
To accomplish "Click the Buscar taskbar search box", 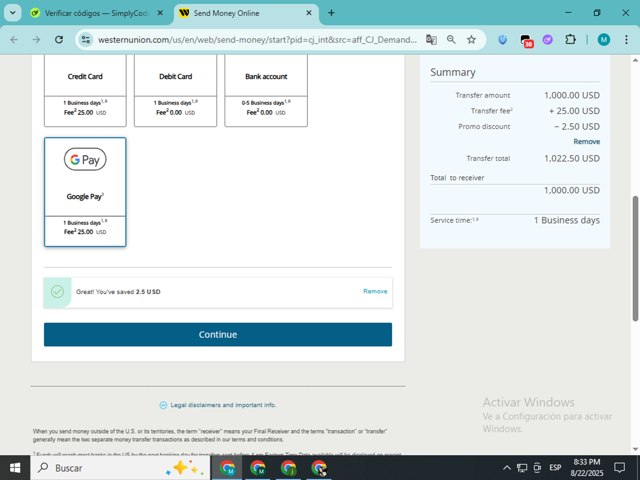I will pyautogui.click(x=120, y=468).
